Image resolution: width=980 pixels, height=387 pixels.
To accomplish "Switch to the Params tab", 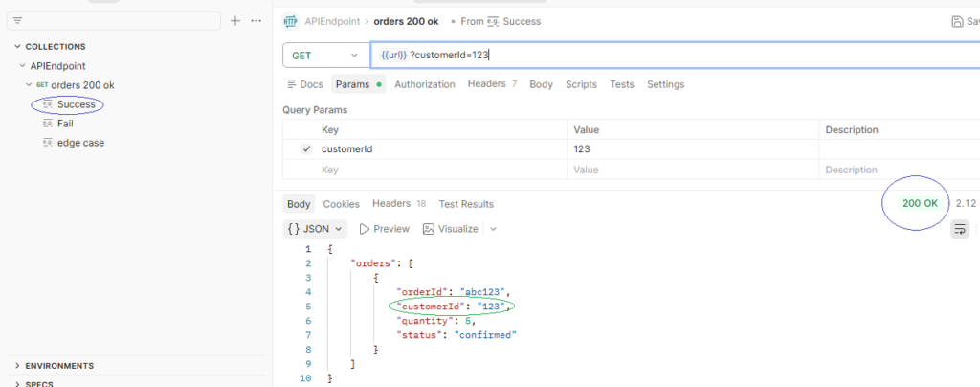I will click(x=359, y=84).
